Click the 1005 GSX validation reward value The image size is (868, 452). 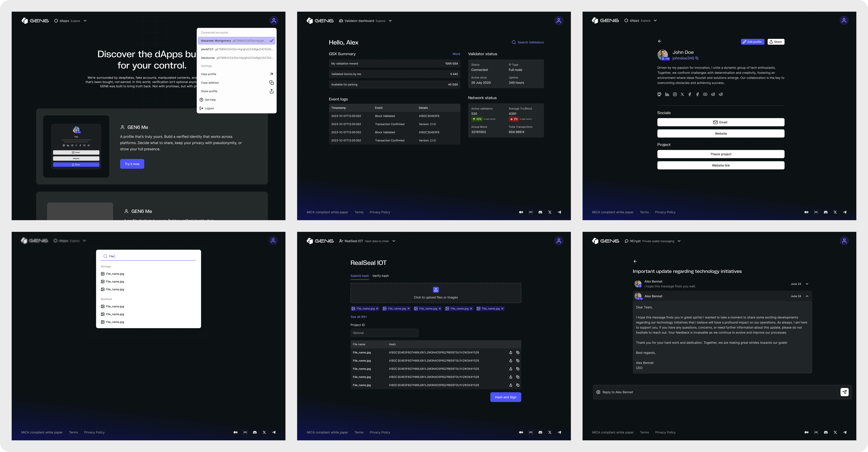click(451, 64)
